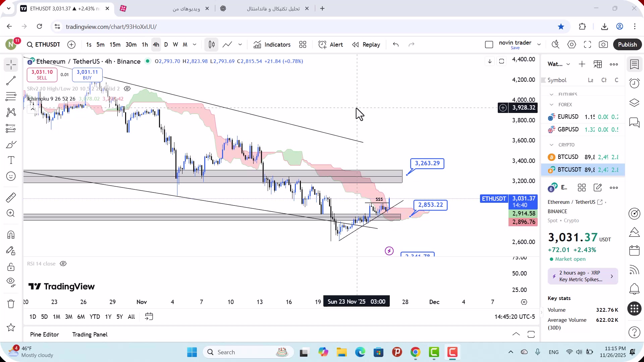
Task: Switch to the 1h timeframe
Action: click(145, 45)
